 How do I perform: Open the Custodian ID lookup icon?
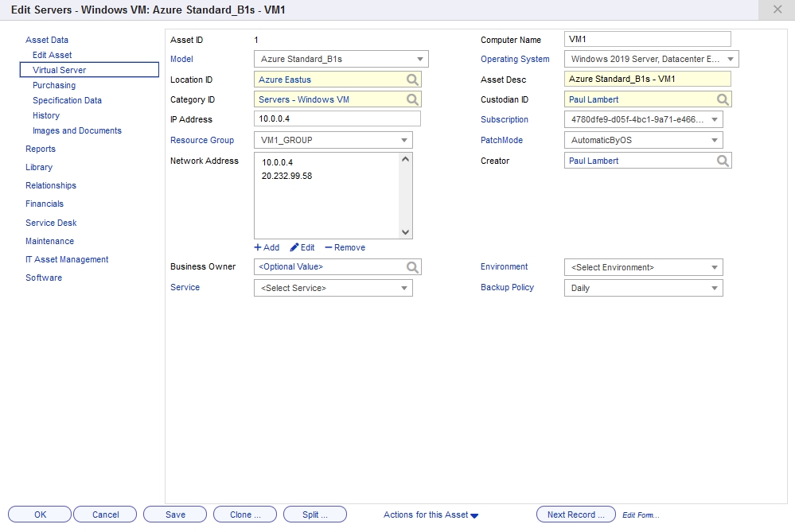point(723,99)
